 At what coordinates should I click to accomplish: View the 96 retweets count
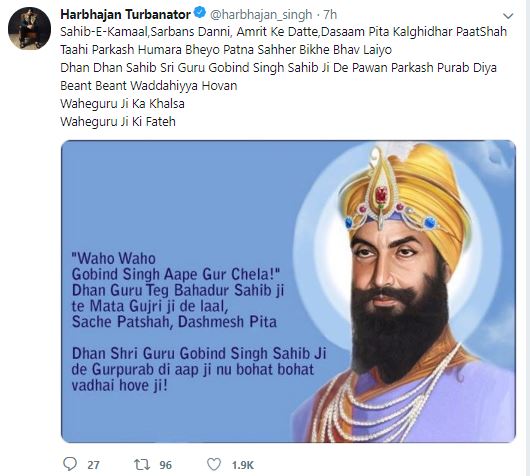pos(165,465)
